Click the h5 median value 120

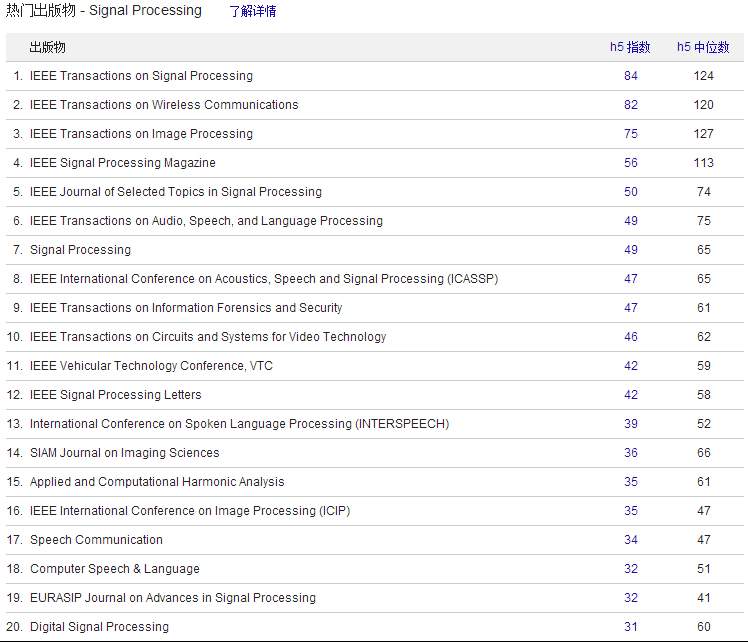click(704, 105)
